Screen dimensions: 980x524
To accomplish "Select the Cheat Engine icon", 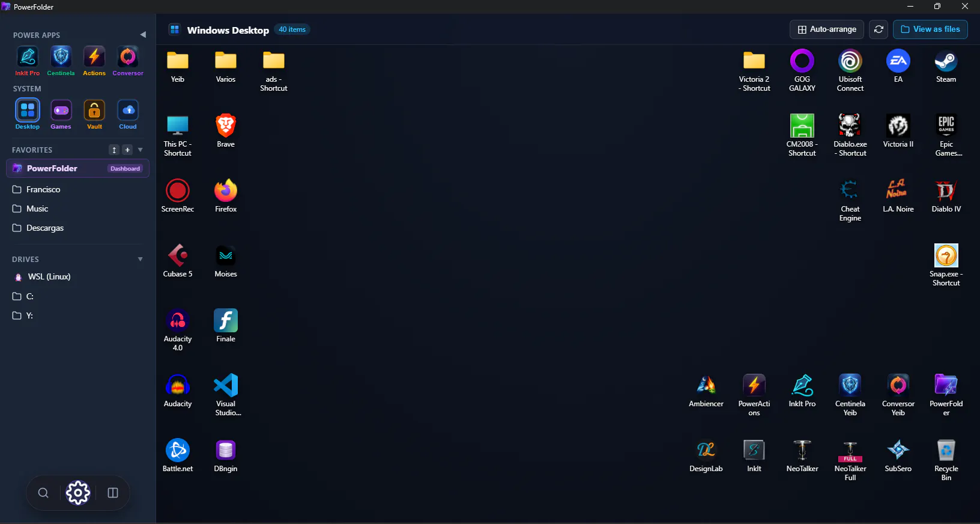I will [850, 200].
